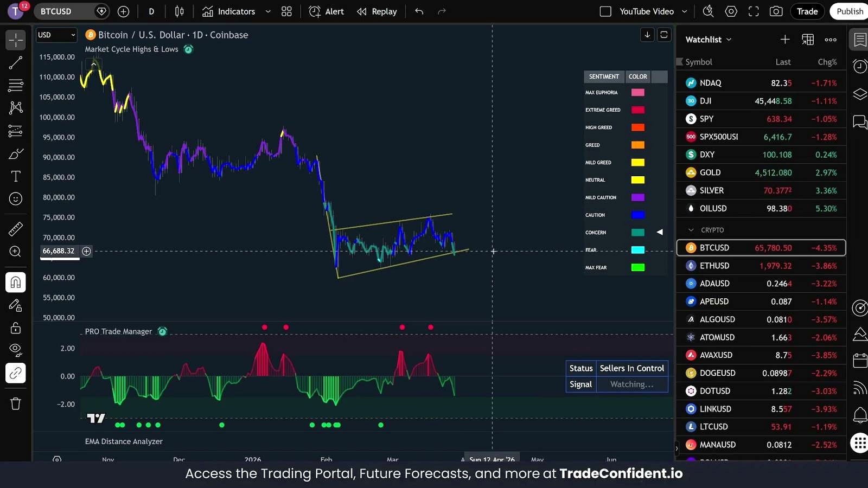Toggle stay in drawing mode
Screen dimensions: 868x488
point(16,305)
